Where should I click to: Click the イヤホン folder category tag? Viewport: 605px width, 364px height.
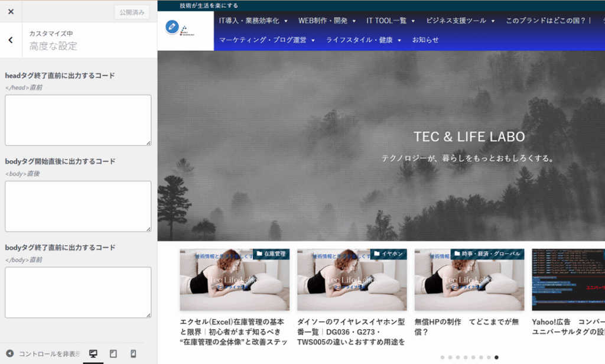388,254
